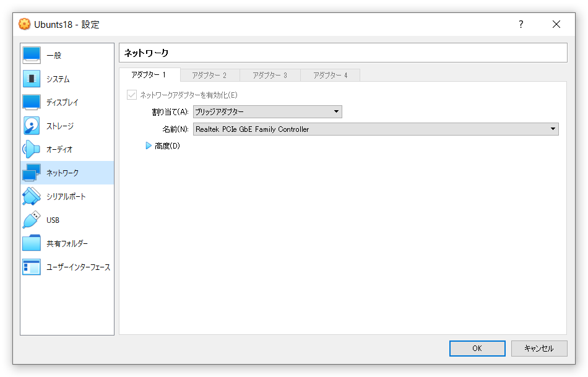Screen dimensions: 588x377
Task: Open the ストレージ (Storage) settings page
Action: [54, 125]
